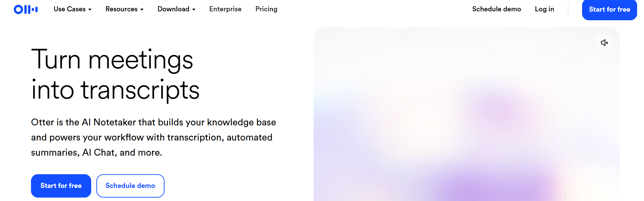This screenshot has height=201, width=644.
Task: Expand the Download chevron arrow
Action: pos(194,10)
